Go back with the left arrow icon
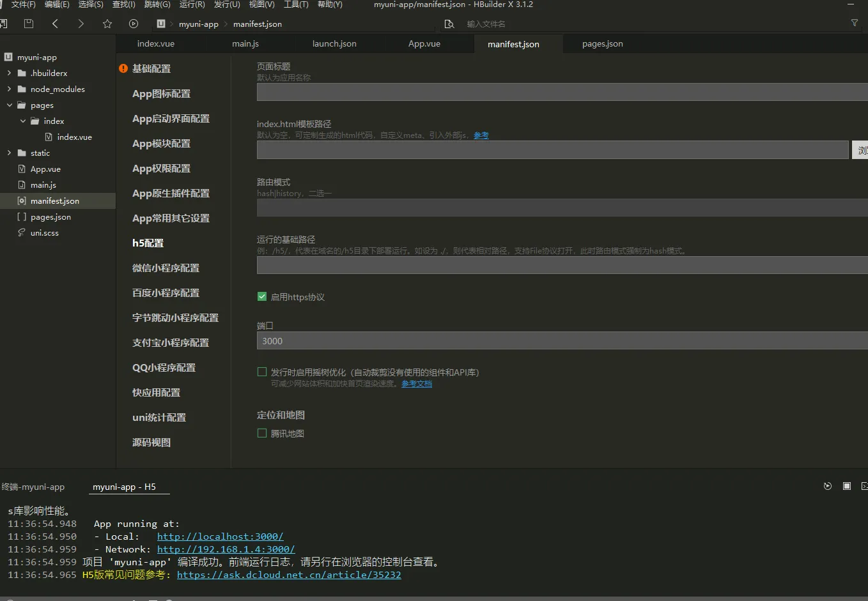Image resolution: width=868 pixels, height=601 pixels. (56, 24)
